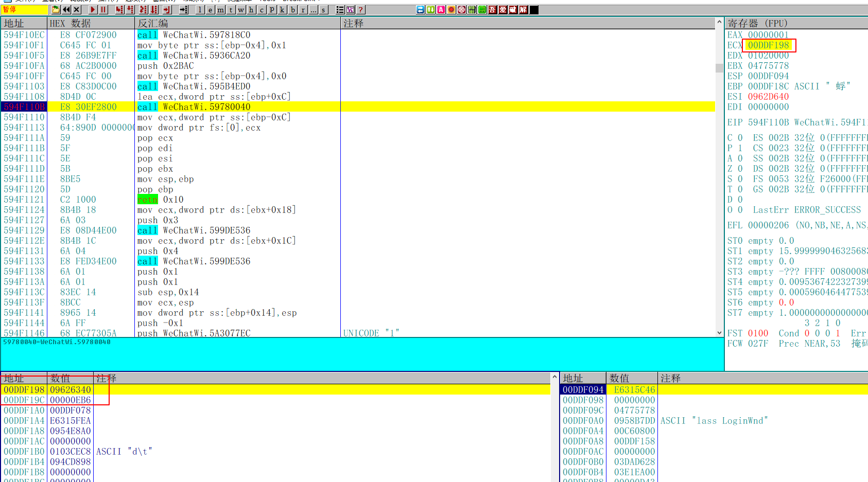Click disassembly pane scroll-down arrow
The image size is (868, 482).
(719, 333)
